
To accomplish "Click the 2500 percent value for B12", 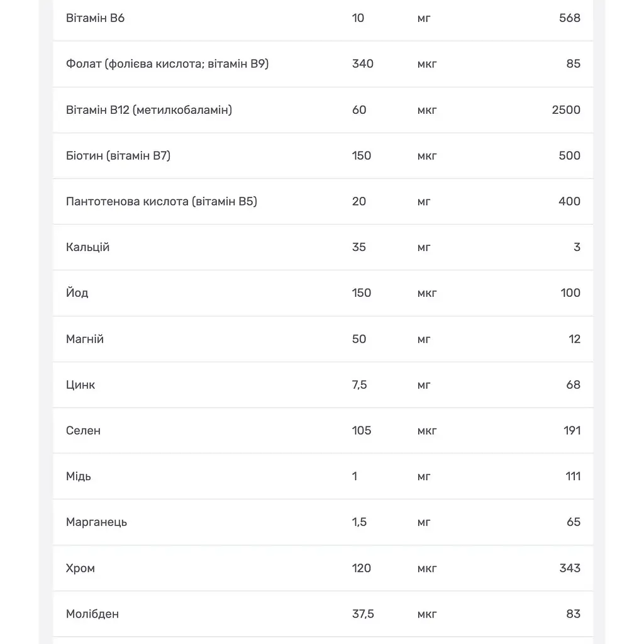I will point(566,109).
